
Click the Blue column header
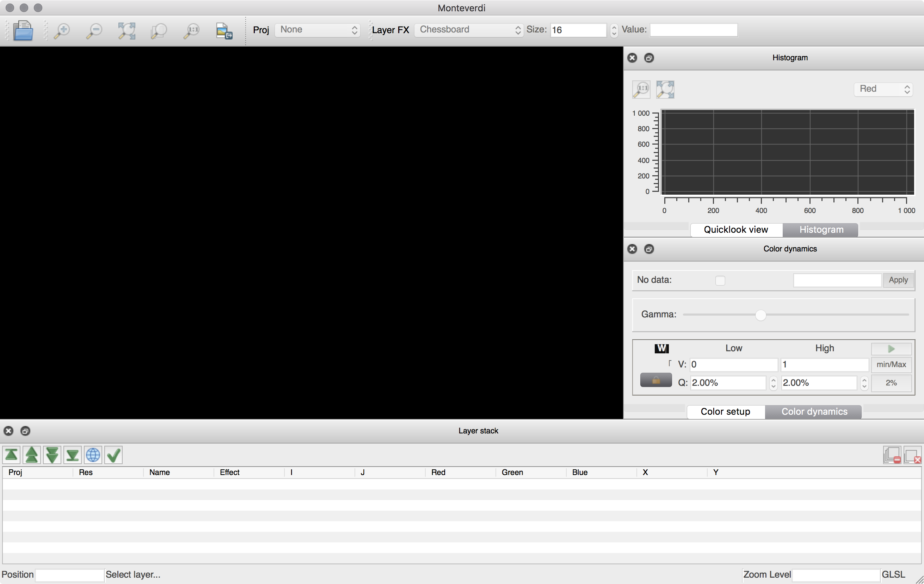tap(602, 473)
